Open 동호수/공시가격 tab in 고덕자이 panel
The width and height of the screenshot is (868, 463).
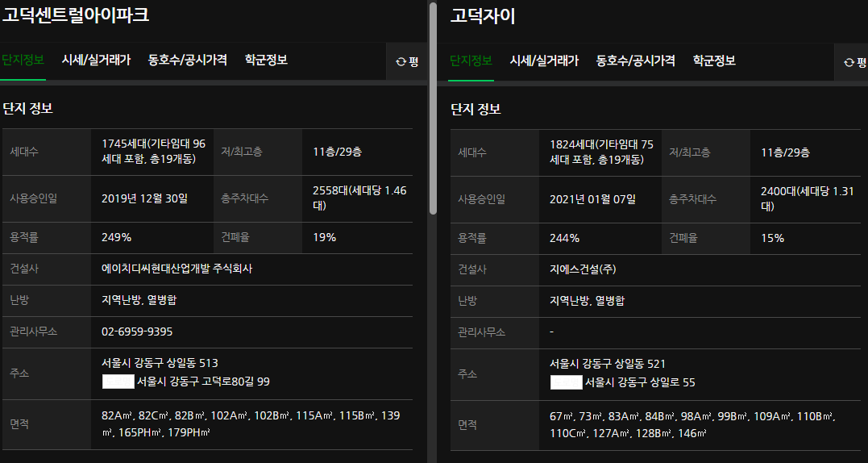[x=635, y=60]
